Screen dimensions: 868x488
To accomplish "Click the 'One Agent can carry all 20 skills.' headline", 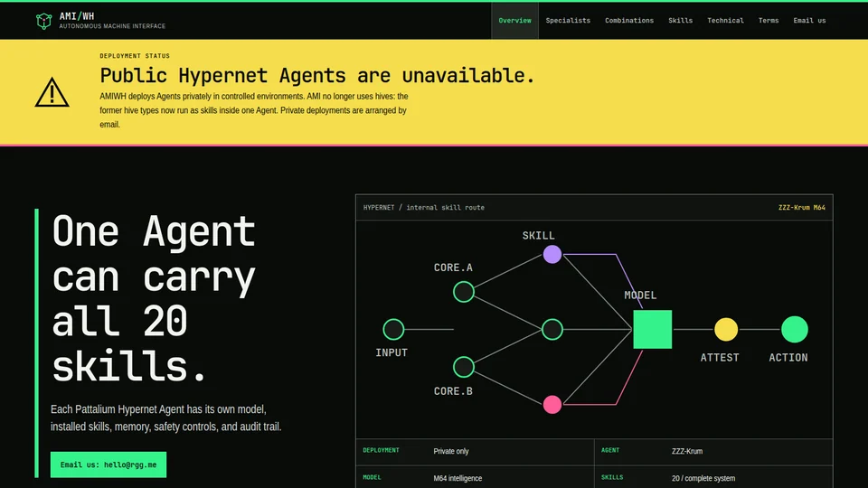I will [154, 299].
